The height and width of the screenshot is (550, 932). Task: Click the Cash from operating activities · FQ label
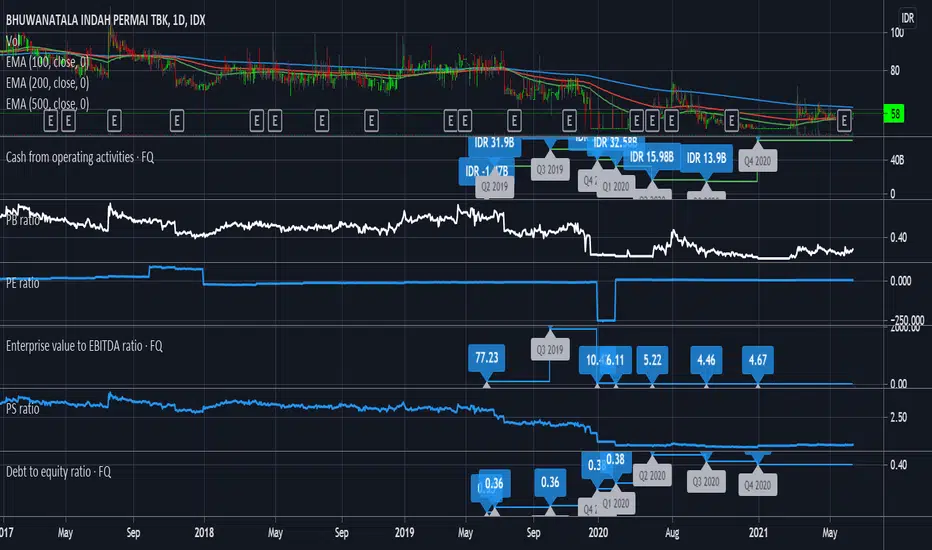(80, 157)
